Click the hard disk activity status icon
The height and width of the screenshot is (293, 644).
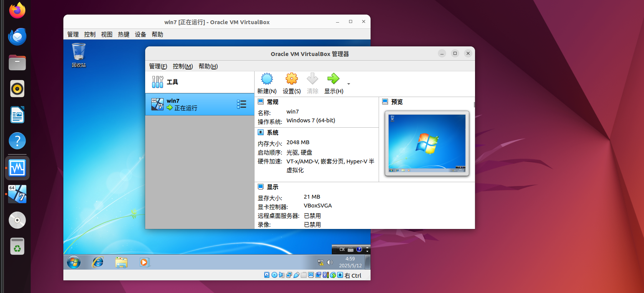[267, 275]
